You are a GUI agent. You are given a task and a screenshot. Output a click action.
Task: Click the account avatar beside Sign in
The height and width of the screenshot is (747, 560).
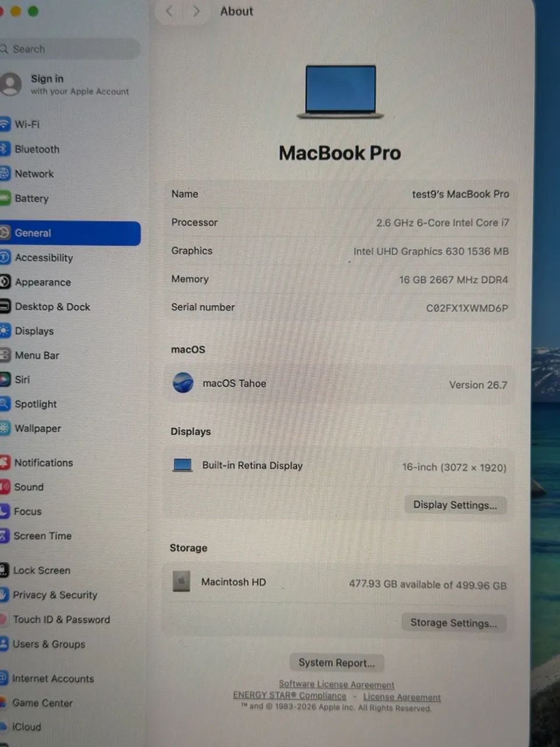pos(10,84)
